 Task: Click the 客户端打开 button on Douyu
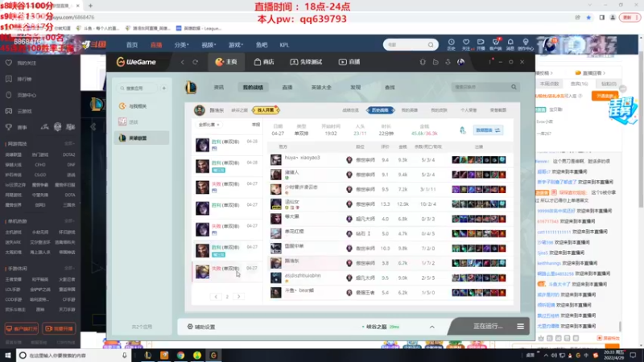pyautogui.click(x=22, y=328)
